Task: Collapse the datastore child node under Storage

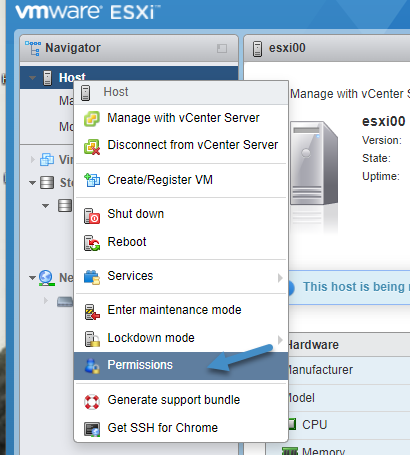Action: pos(46,206)
